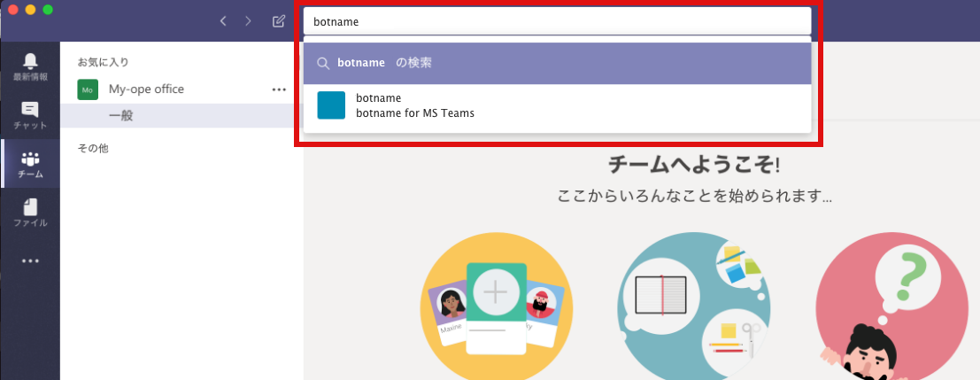
Task: Go forward with the right arrow
Action: [248, 21]
